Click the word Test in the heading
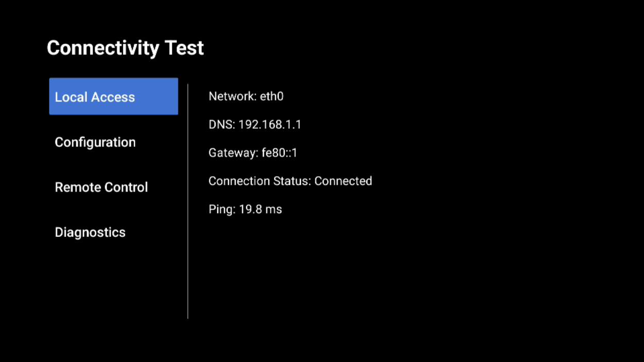 [184, 48]
